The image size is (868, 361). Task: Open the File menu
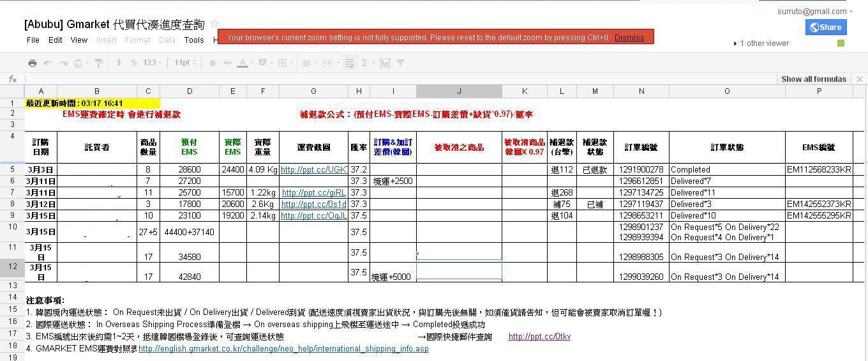point(33,40)
